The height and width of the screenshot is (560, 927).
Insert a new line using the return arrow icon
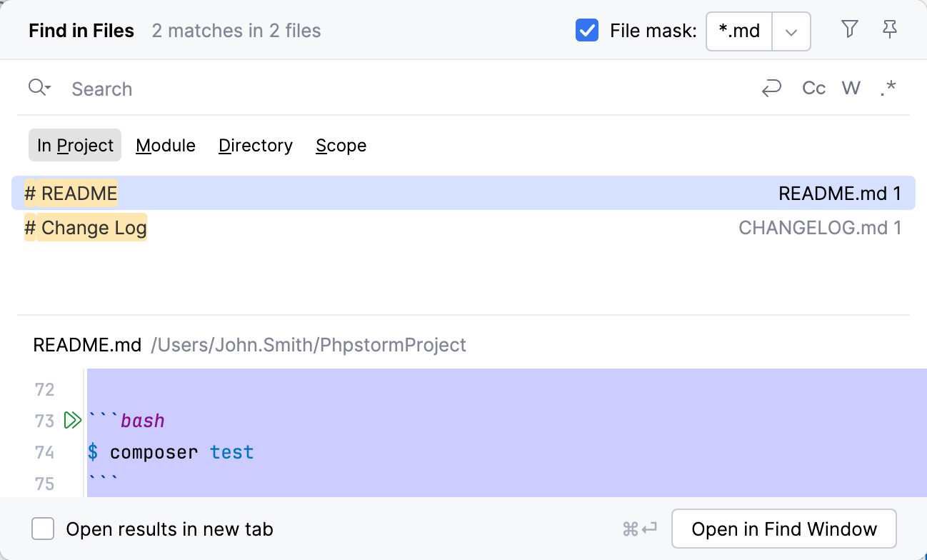(771, 88)
